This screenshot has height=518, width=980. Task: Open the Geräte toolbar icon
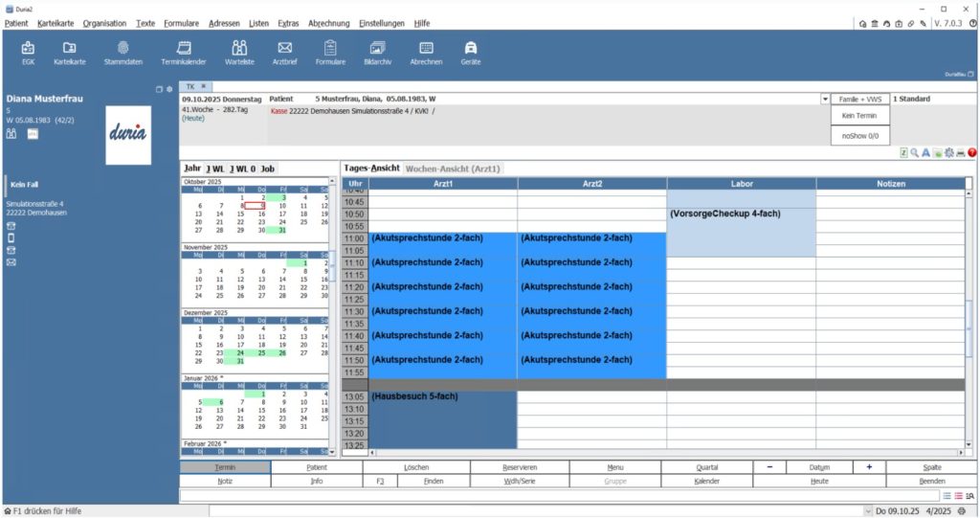coord(471,53)
